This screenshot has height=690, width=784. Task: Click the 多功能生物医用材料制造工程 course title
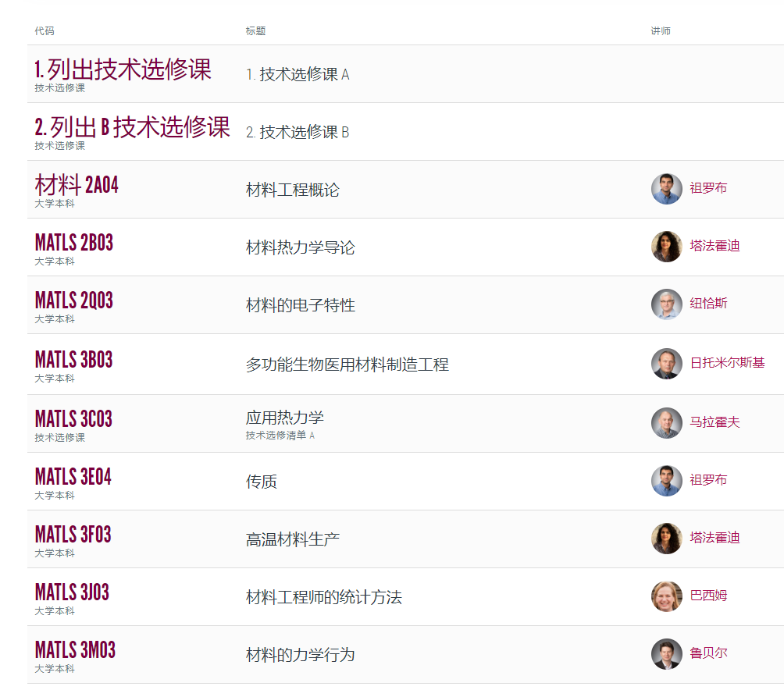(x=347, y=365)
